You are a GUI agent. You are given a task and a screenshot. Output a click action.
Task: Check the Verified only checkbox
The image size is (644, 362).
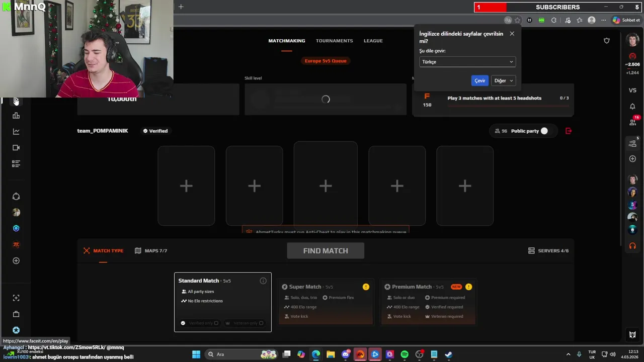click(216, 323)
